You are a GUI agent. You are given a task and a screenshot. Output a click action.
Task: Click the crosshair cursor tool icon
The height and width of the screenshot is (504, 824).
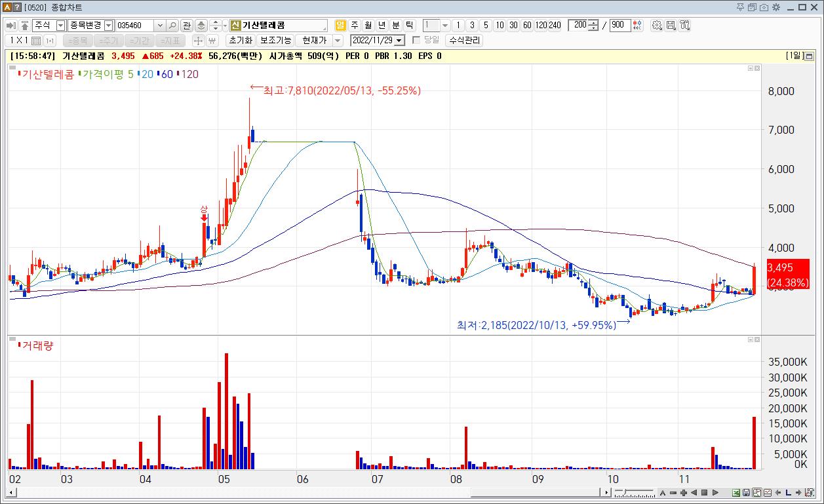198,40
